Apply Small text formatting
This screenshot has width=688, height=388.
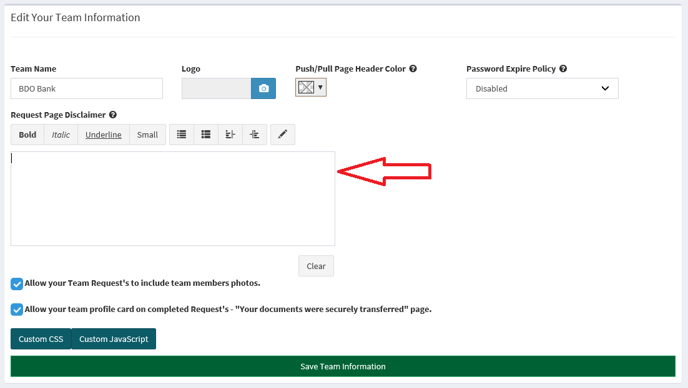pos(147,134)
